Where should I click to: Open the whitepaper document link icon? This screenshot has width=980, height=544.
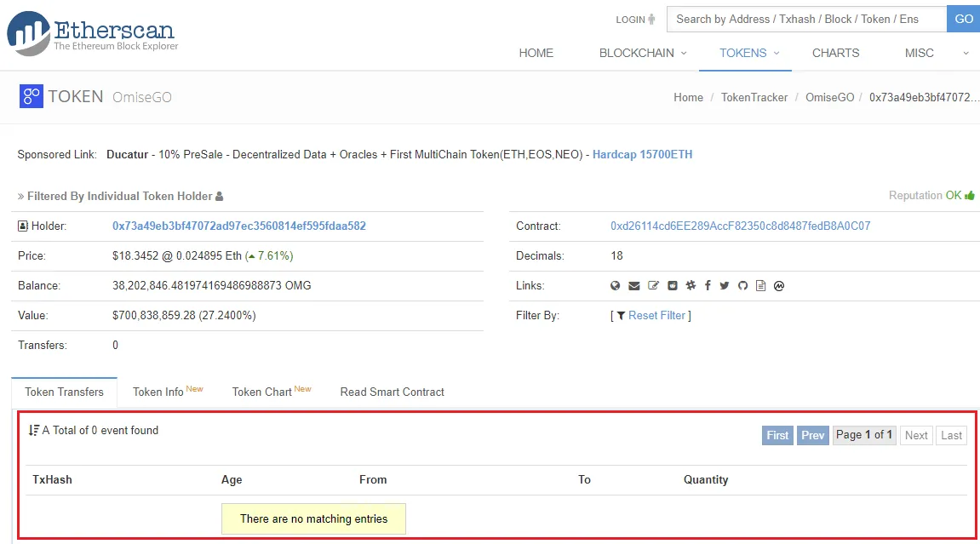click(x=760, y=285)
